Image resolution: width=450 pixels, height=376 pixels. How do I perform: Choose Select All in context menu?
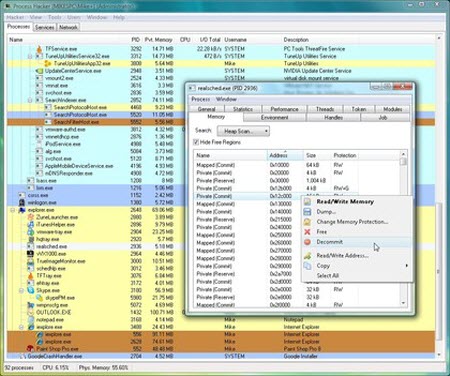[357, 276]
